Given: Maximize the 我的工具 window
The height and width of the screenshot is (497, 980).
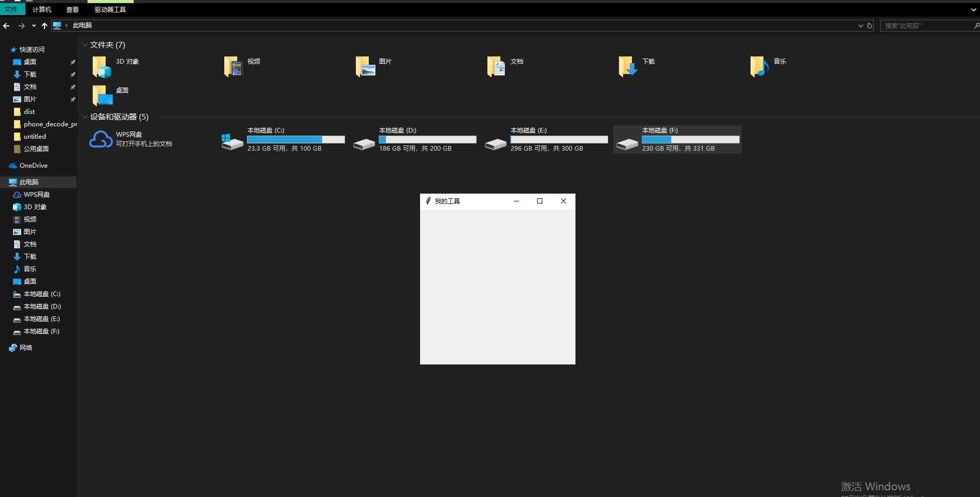Looking at the screenshot, I should pyautogui.click(x=540, y=201).
